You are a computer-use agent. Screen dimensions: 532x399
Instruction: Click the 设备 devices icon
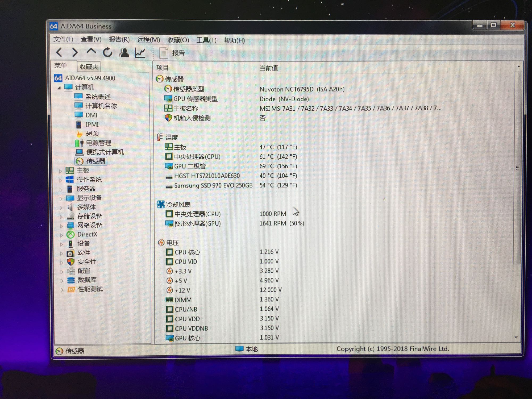(x=70, y=244)
